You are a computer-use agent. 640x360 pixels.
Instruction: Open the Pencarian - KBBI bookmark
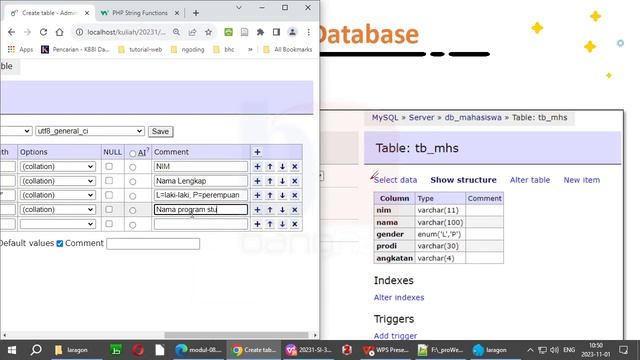tap(76, 49)
